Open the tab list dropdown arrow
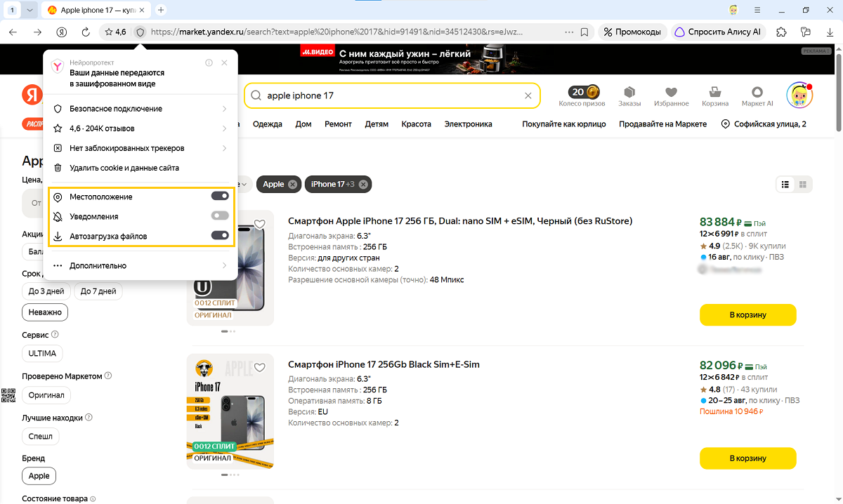The image size is (843, 504). click(x=30, y=10)
